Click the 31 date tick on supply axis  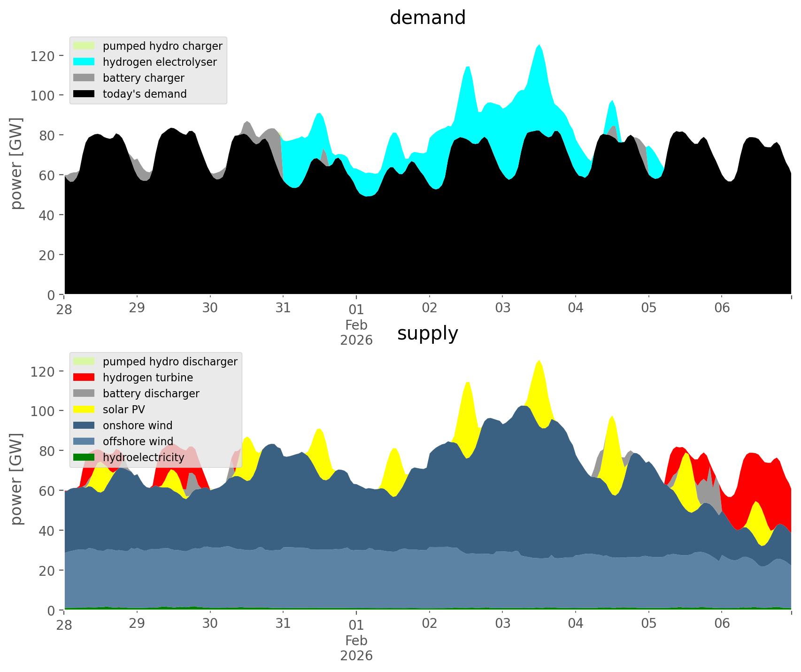click(283, 624)
